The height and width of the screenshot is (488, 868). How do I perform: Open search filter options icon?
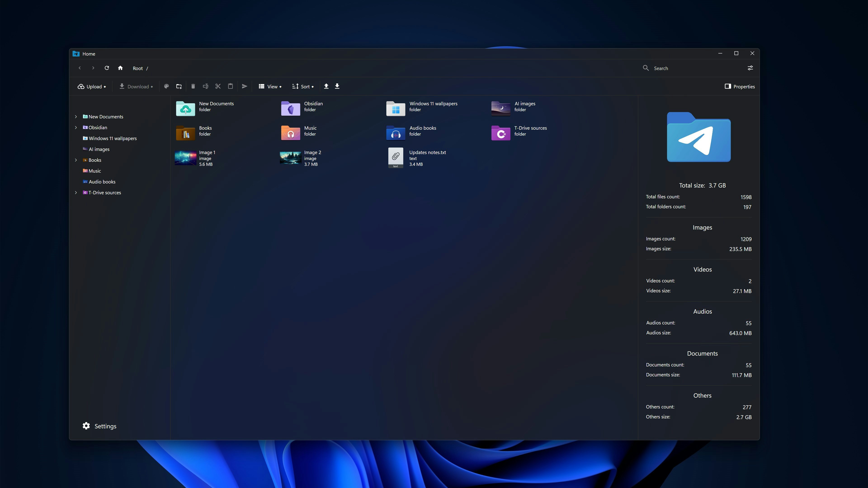coord(750,68)
